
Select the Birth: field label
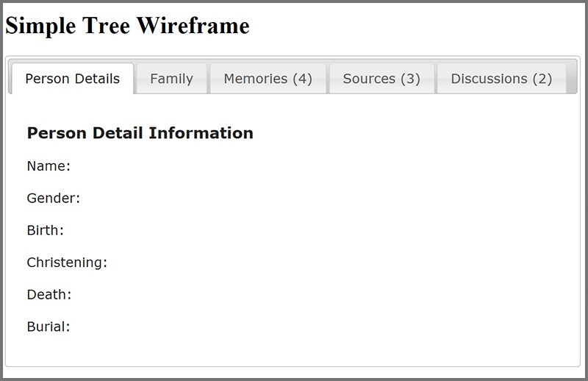[x=46, y=230]
